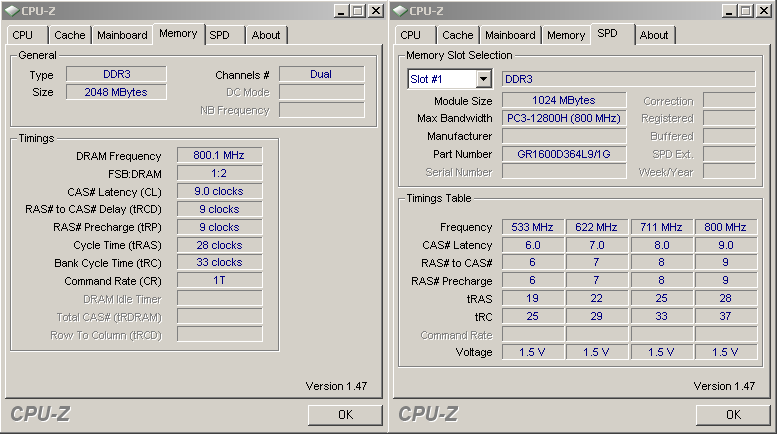Image resolution: width=777 pixels, height=434 pixels.
Task: Maximize the right CPU-Z window
Action: [x=746, y=11]
